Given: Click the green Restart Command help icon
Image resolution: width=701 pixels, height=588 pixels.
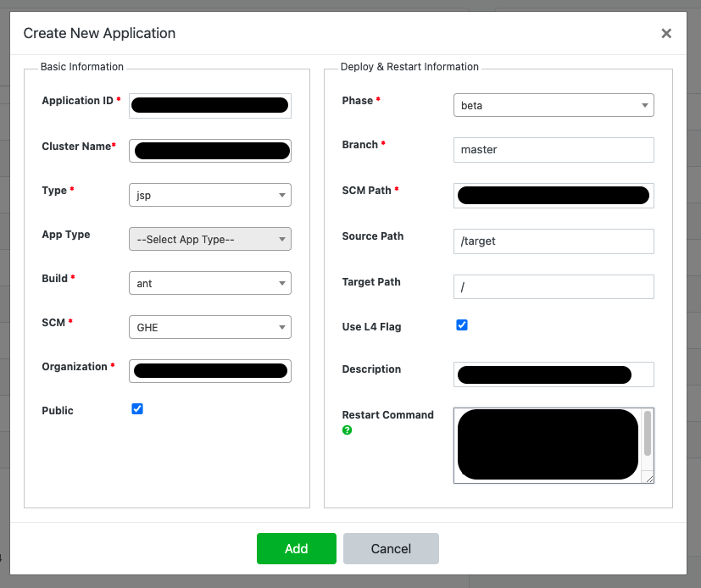Looking at the screenshot, I should 347,430.
